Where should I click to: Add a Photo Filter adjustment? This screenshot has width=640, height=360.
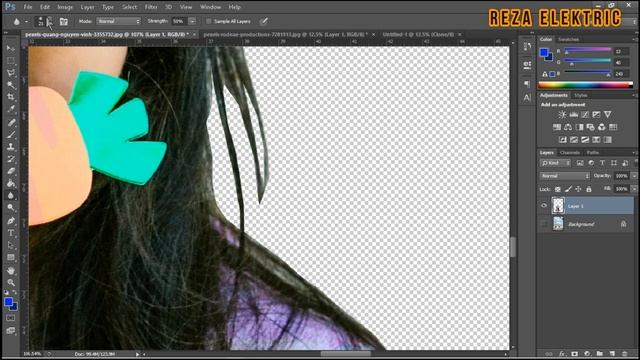(590, 127)
